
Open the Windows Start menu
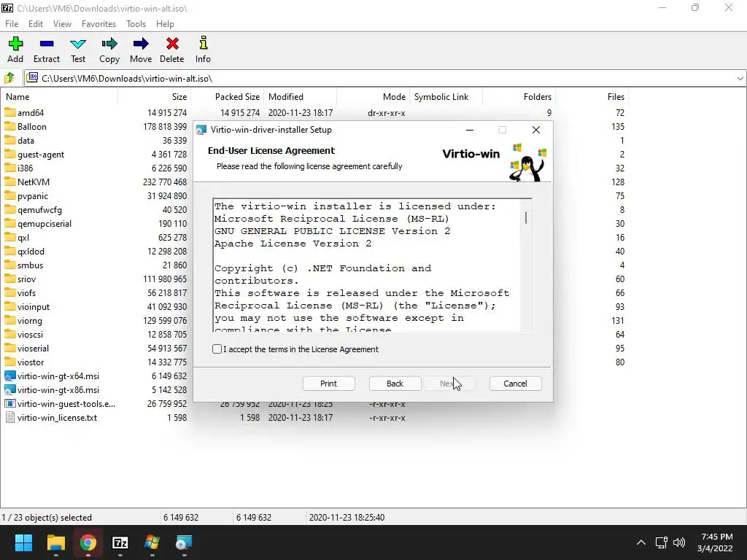coord(23,542)
